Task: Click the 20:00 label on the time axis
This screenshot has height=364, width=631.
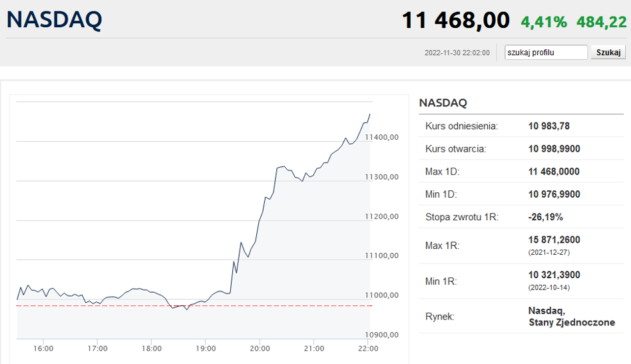Action: 260,348
